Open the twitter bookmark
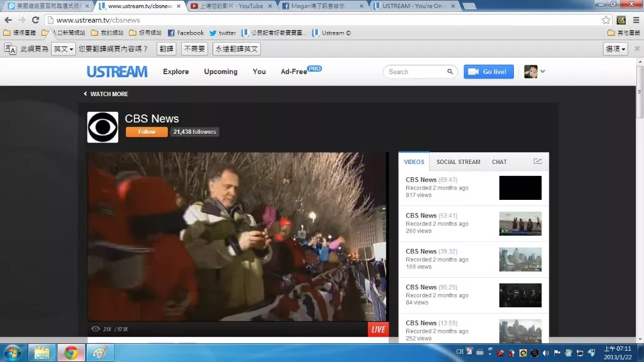 [223, 33]
